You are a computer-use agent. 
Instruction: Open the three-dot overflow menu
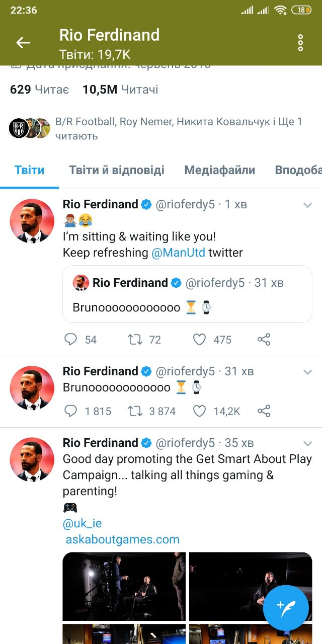(300, 43)
